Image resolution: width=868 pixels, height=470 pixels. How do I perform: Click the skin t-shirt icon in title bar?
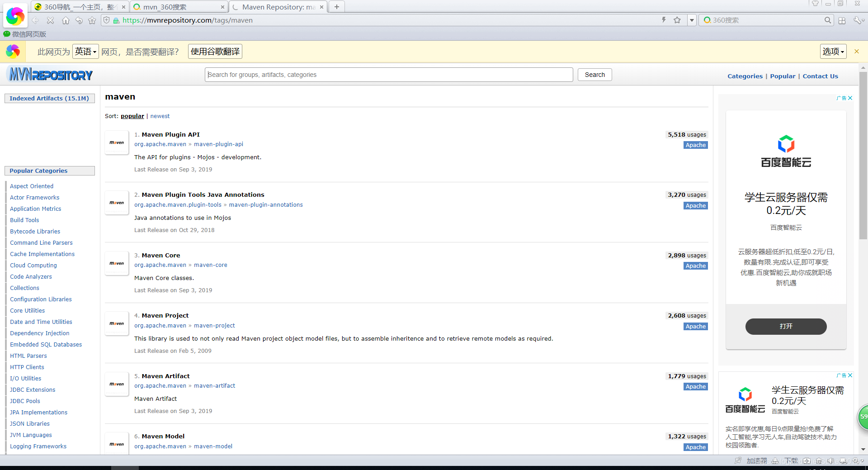[815, 4]
